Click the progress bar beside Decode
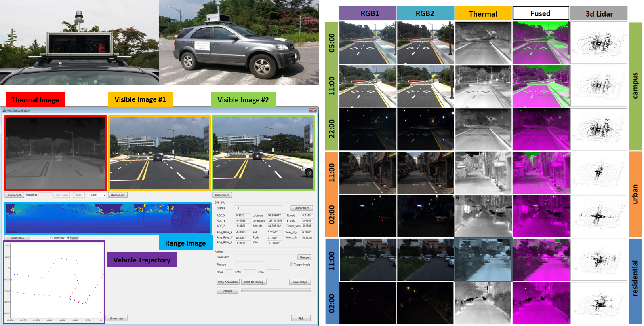 click(276, 290)
